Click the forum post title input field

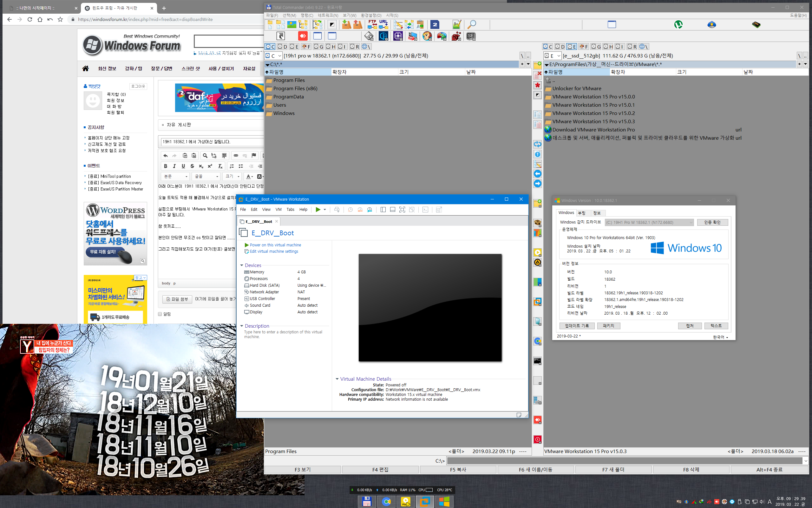[x=213, y=142]
